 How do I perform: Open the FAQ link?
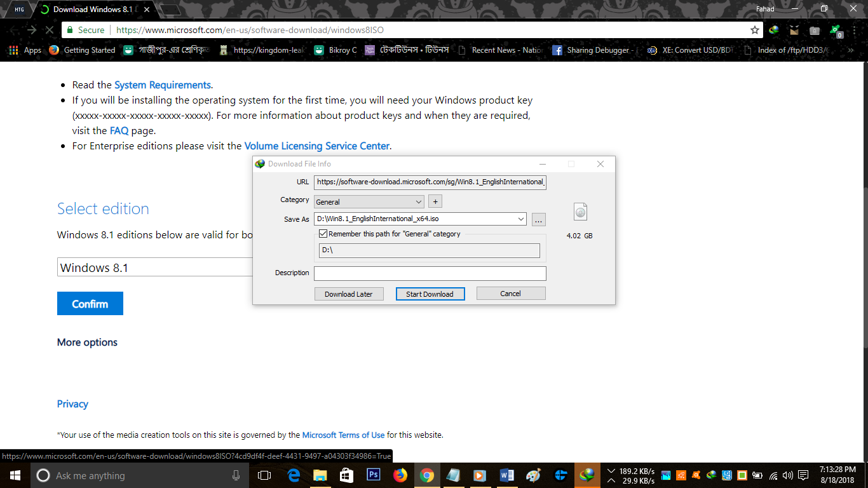click(119, 131)
